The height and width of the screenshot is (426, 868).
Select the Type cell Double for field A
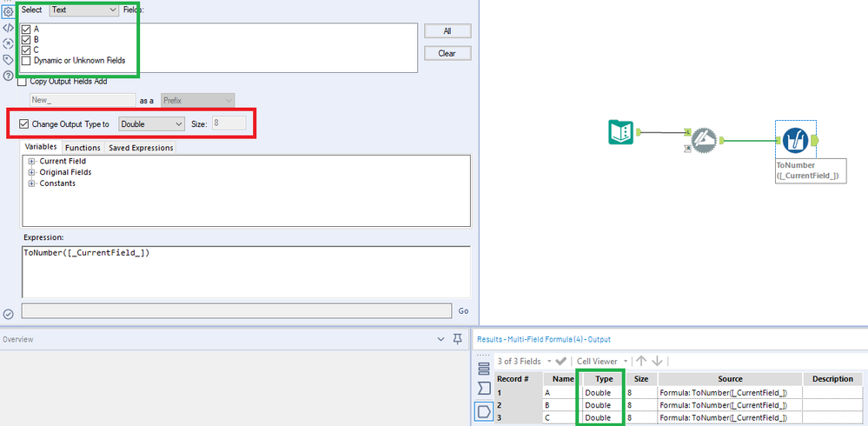tap(604, 392)
